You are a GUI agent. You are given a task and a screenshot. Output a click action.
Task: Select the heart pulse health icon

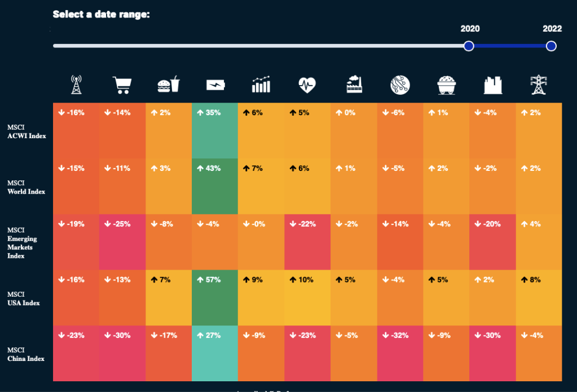click(307, 85)
